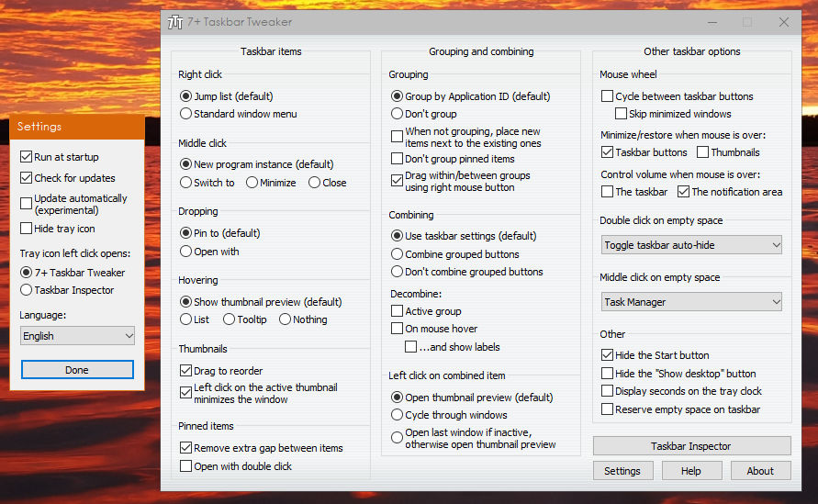Click the Help button
This screenshot has width=818, height=504.
point(691,471)
